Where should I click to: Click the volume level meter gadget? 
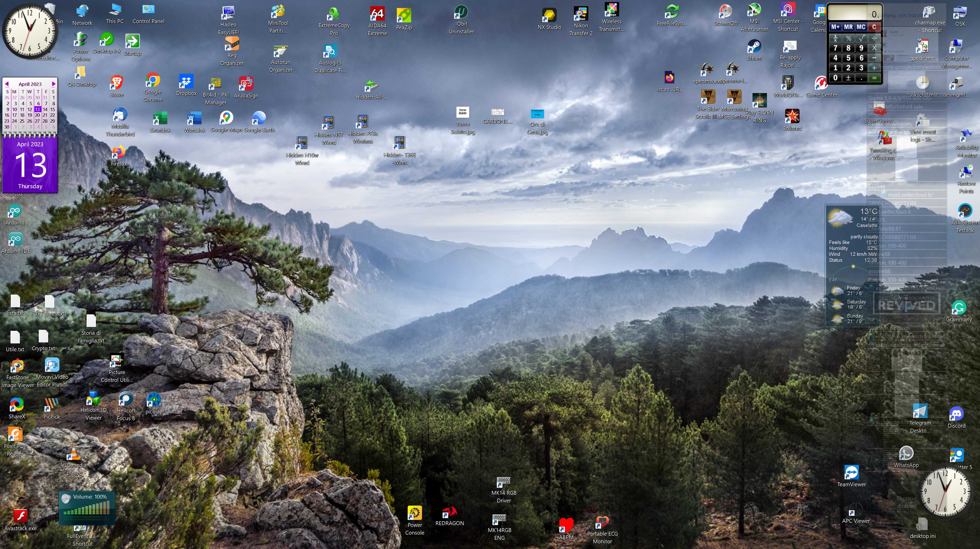tap(87, 508)
